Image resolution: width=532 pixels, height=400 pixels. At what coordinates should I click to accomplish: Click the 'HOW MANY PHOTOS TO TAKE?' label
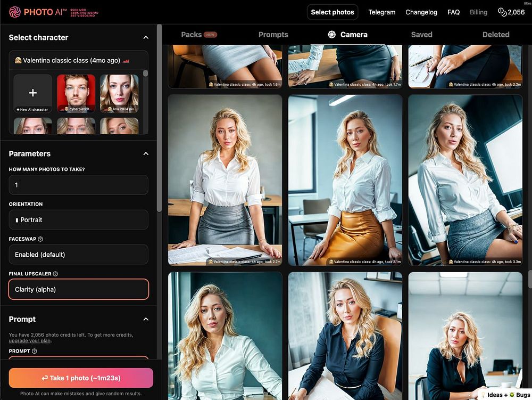coord(47,169)
